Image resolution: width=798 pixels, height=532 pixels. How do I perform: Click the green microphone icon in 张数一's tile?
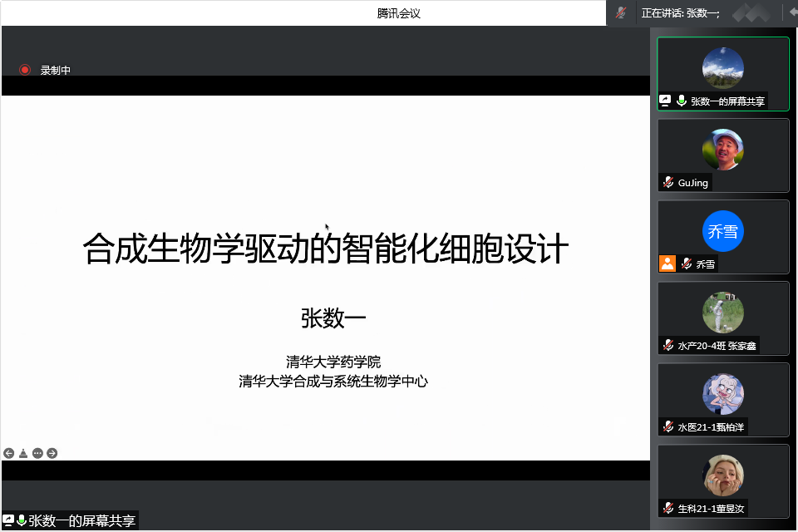[x=682, y=101]
